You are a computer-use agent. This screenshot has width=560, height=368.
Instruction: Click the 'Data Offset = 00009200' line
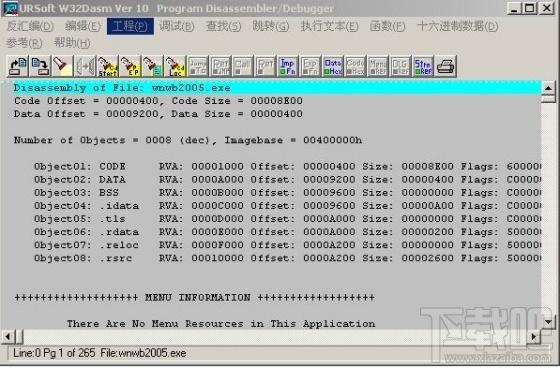(x=158, y=114)
